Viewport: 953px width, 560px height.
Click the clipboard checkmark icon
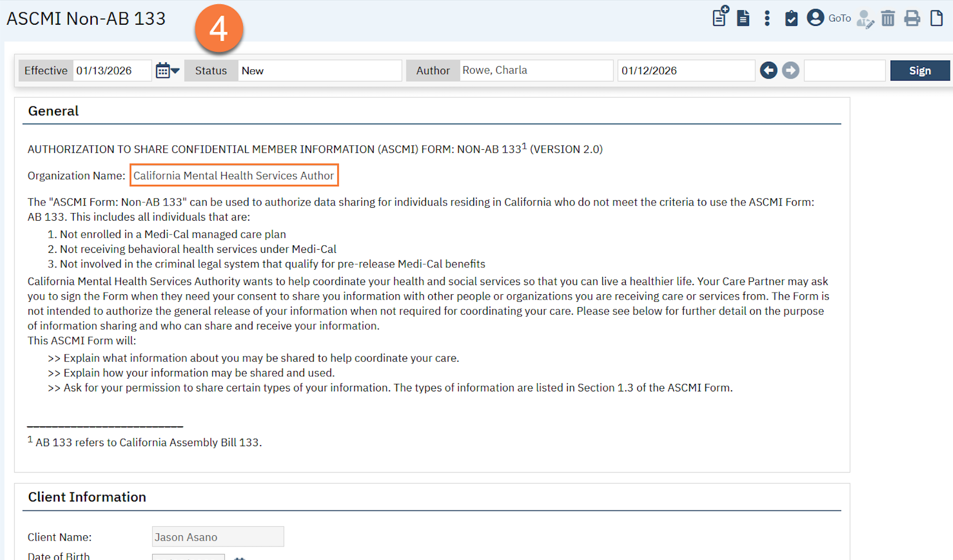791,18
